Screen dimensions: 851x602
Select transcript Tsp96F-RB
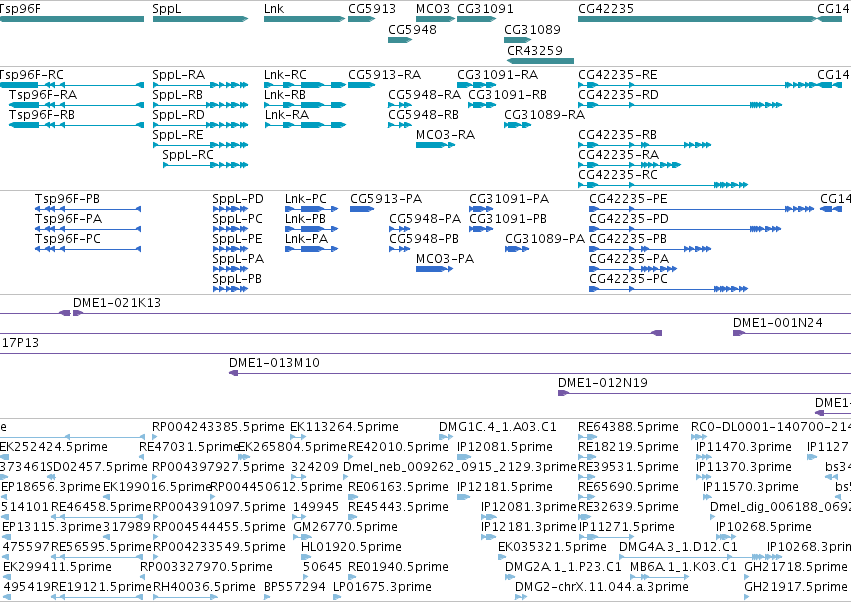point(42,115)
